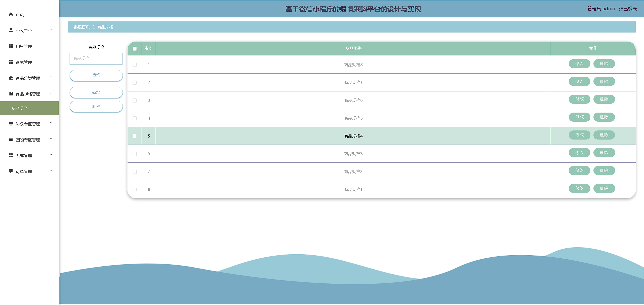Click 删除 for row 商品规格7

tap(604, 81)
